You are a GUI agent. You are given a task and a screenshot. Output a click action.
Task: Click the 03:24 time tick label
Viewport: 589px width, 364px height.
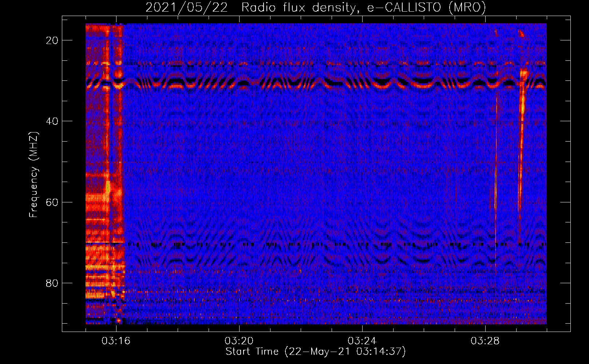tap(362, 341)
